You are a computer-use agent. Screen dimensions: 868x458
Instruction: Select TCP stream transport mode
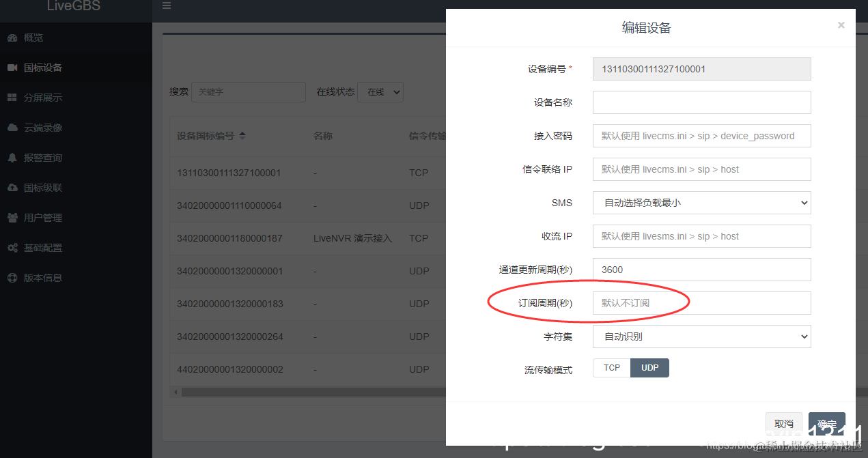[x=611, y=368]
